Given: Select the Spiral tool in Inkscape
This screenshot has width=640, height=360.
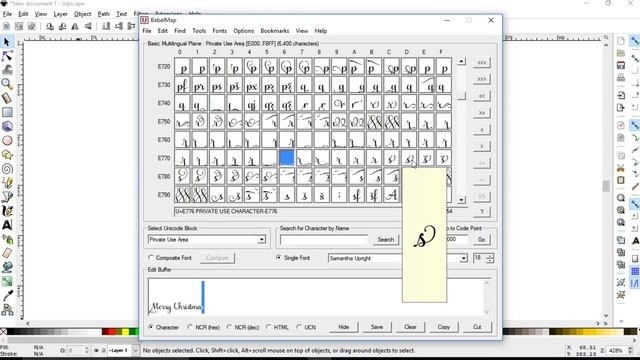Looking at the screenshot, I should coord(7,169).
